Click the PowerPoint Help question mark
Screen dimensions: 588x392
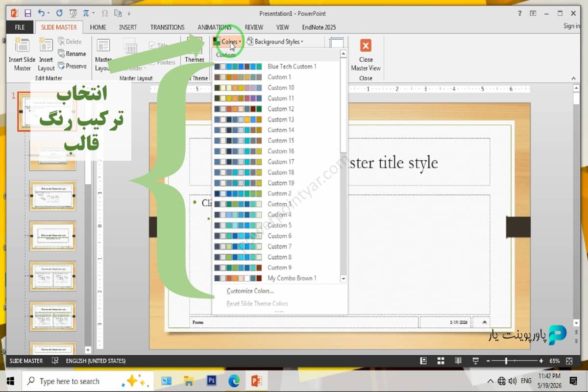pos(519,13)
